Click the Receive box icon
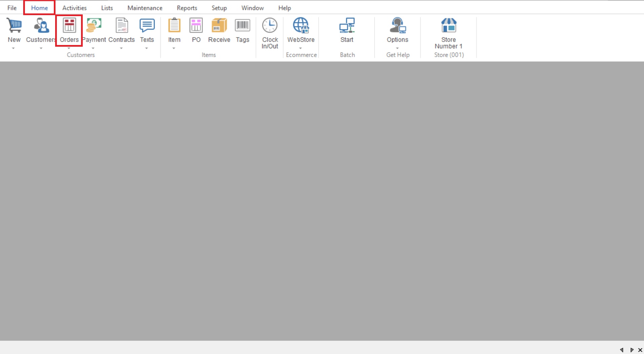Viewport: 644px width, 354px height. coord(219,26)
